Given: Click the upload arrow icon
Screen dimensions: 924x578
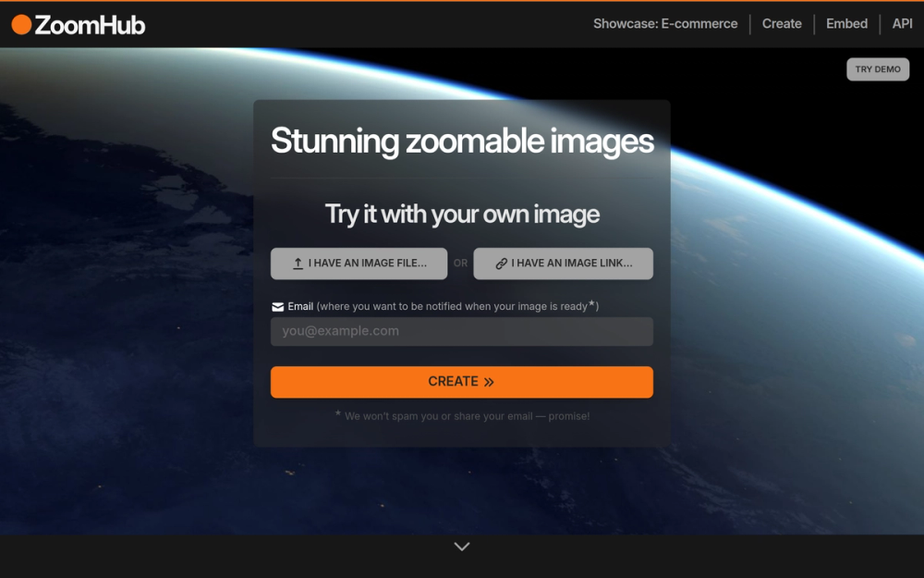Looking at the screenshot, I should click(298, 264).
